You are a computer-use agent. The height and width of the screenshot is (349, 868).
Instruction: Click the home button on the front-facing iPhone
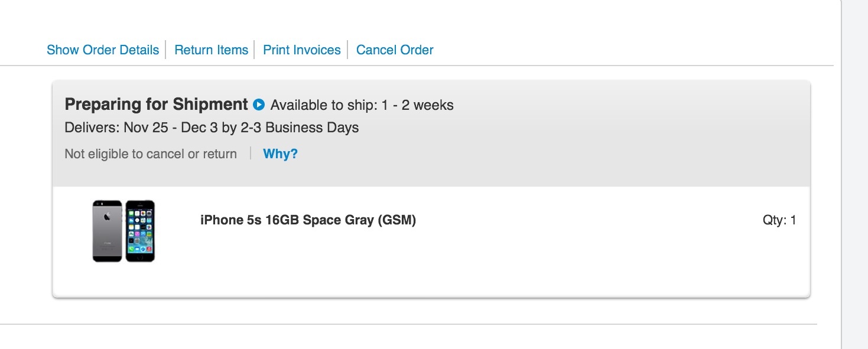point(140,257)
